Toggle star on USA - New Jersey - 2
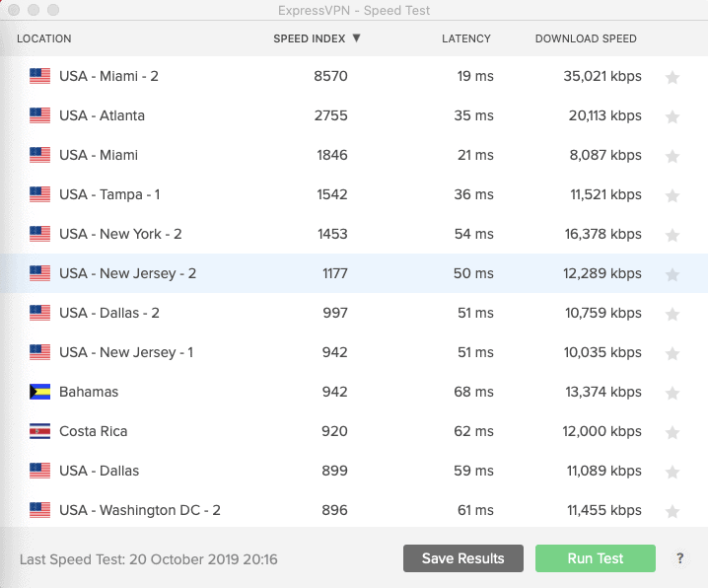Viewport: 708px width, 588px height. pos(673,274)
